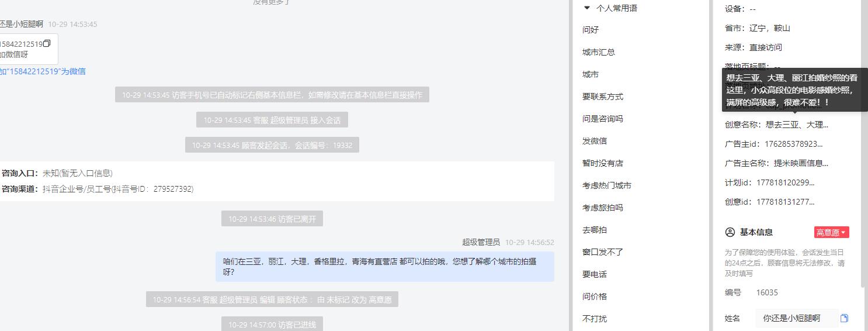Click the blue agent reply message bubble

[385, 267]
